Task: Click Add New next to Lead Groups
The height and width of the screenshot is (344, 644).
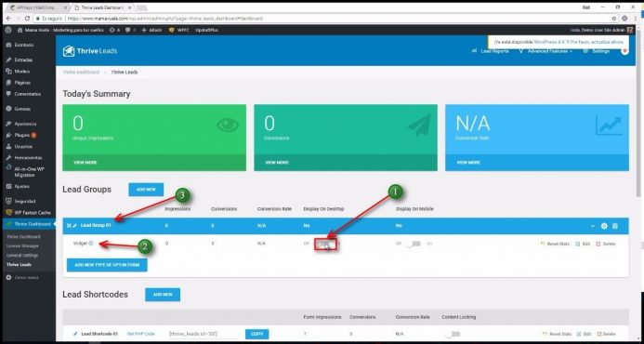Action: click(x=146, y=190)
